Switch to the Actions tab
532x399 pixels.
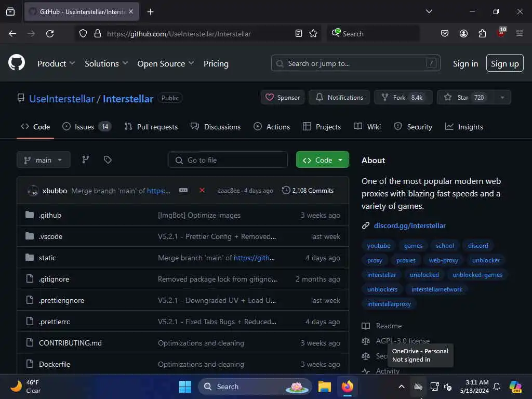pos(271,127)
